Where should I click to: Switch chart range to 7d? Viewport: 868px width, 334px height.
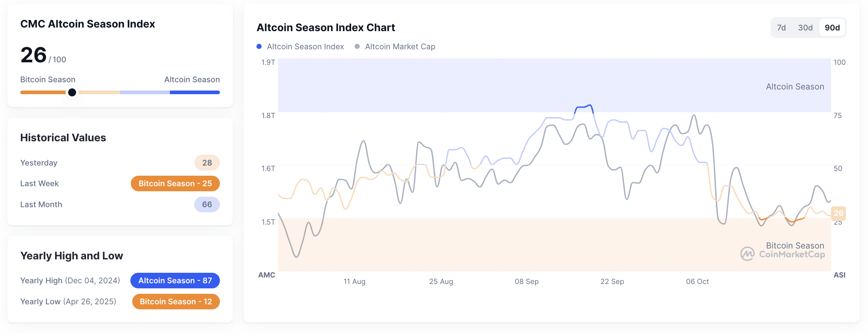pyautogui.click(x=781, y=28)
